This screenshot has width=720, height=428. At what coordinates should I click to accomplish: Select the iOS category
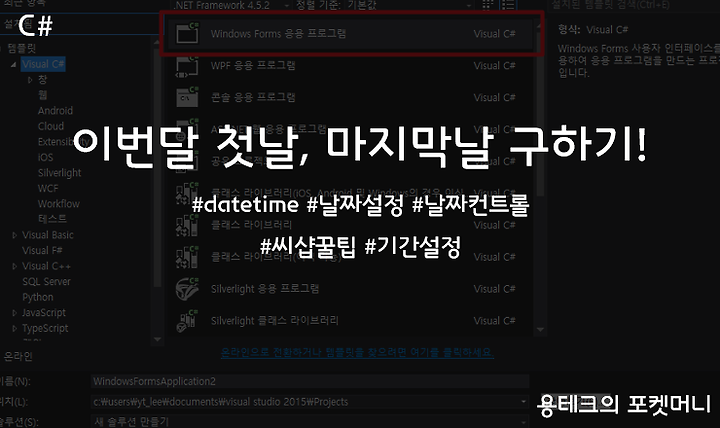pyautogui.click(x=45, y=158)
